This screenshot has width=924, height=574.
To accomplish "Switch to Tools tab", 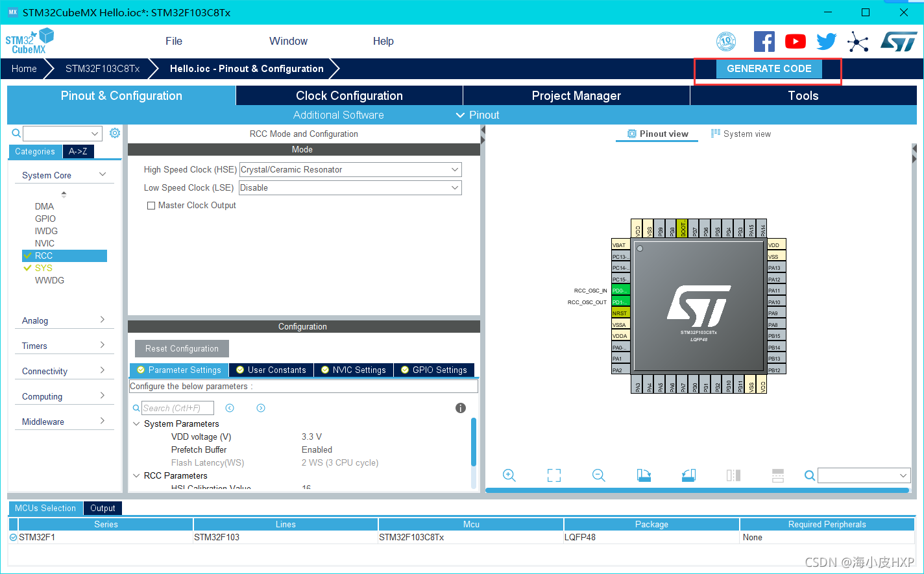I will point(803,95).
